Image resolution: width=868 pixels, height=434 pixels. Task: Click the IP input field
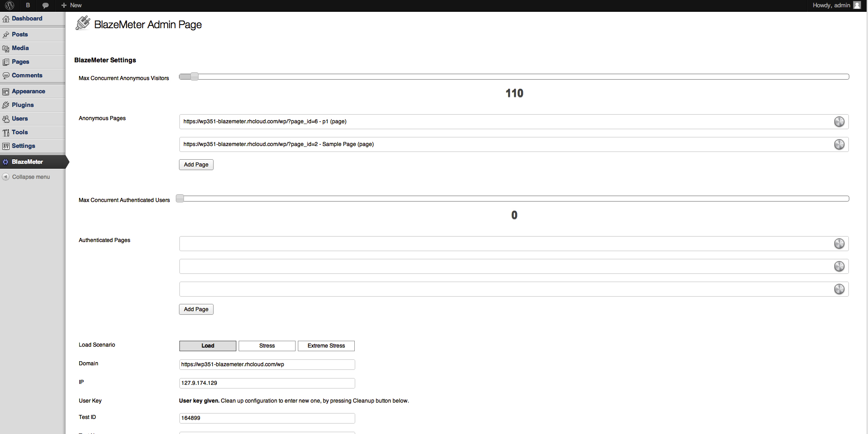coord(267,383)
